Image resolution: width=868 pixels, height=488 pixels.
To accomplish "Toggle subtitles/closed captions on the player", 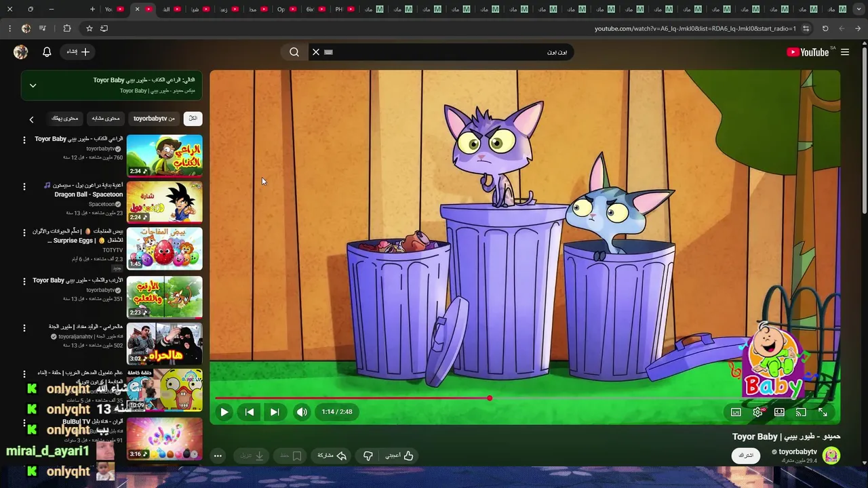I will coord(736,412).
